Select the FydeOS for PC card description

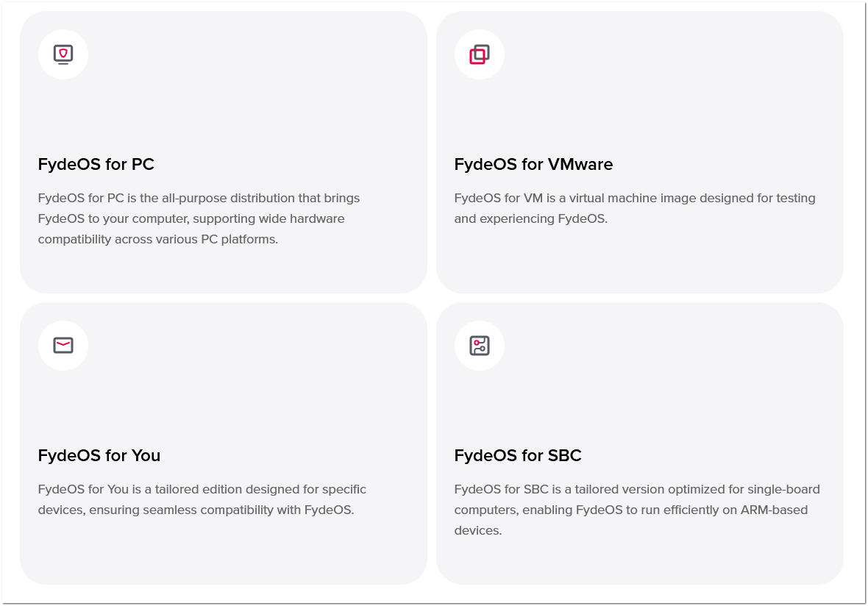point(199,218)
